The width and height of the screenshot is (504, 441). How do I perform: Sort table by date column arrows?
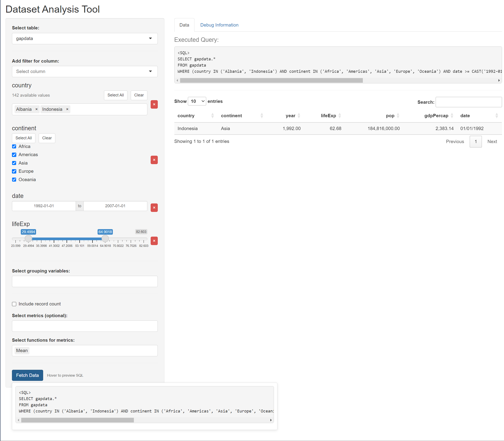tap(497, 116)
